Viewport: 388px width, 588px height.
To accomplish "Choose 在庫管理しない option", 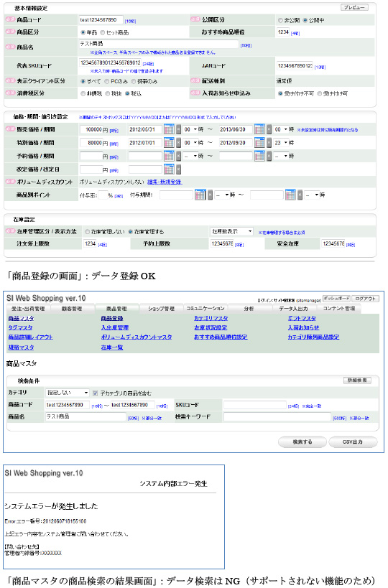I will (x=88, y=232).
